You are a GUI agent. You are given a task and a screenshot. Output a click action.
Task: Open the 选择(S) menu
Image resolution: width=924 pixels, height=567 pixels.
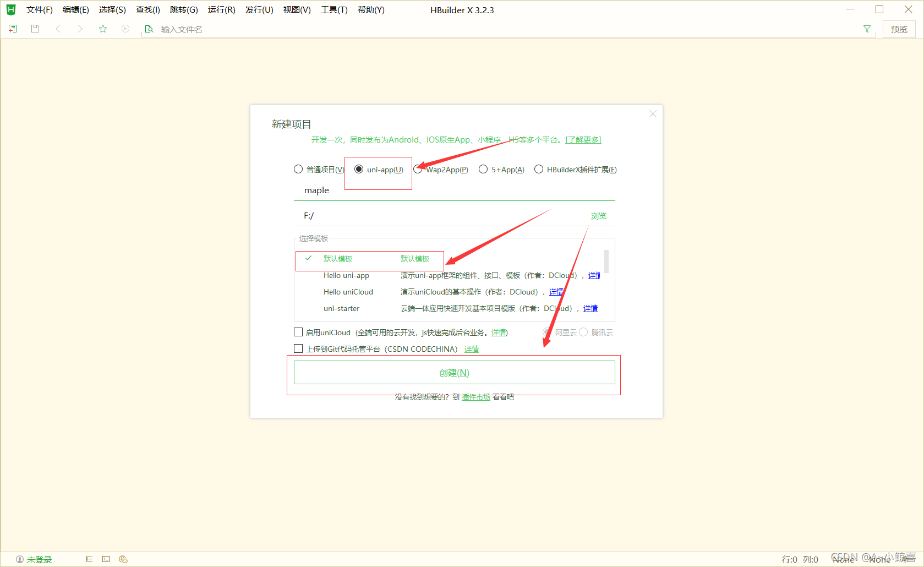(x=112, y=10)
